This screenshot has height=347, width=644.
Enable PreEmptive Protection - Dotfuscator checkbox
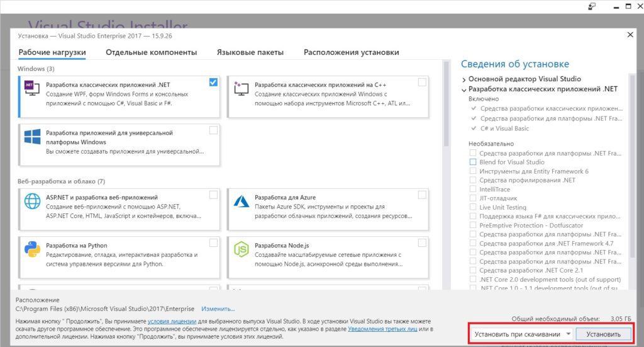[473, 225]
